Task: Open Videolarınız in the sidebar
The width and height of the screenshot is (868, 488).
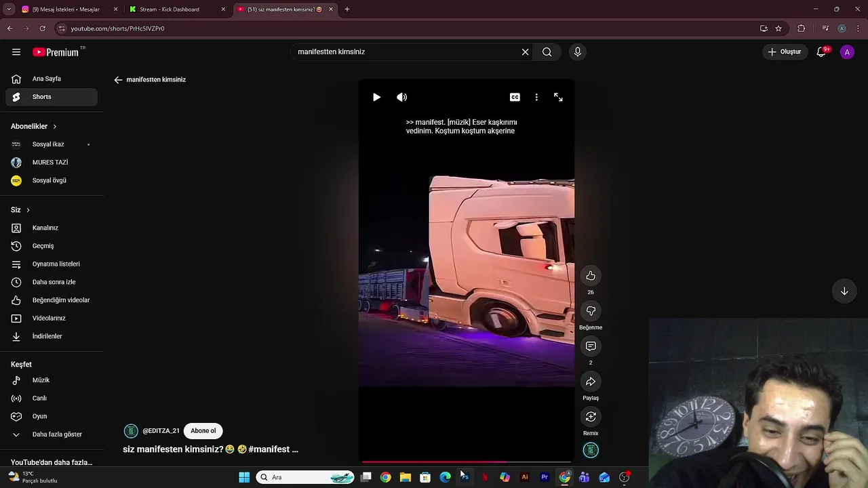Action: pos(52,318)
